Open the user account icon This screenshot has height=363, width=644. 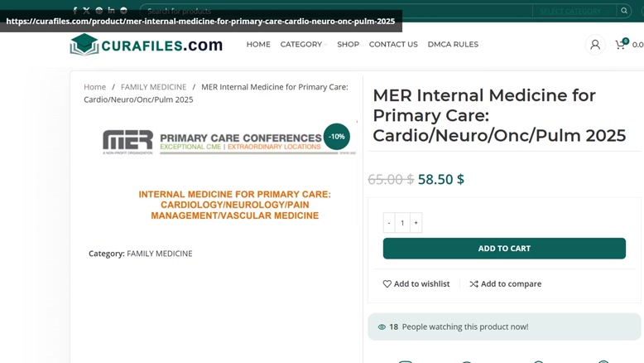point(594,45)
